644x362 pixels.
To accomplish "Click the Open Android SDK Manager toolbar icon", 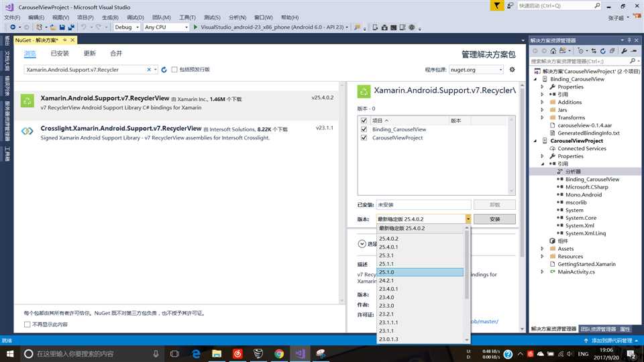I will [384, 27].
